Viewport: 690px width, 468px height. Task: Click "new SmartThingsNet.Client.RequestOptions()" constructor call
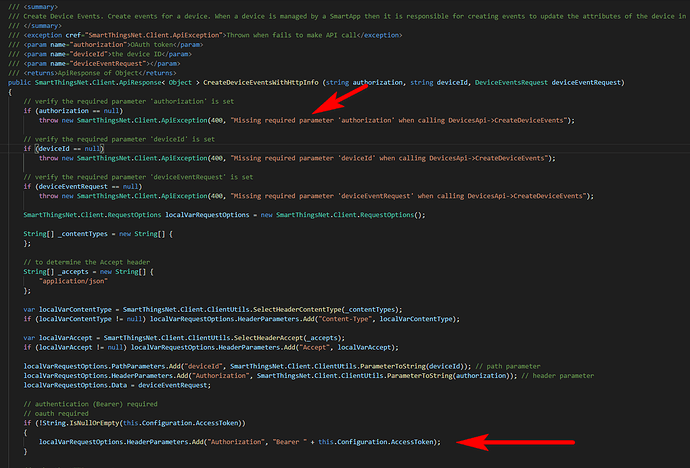point(343,215)
